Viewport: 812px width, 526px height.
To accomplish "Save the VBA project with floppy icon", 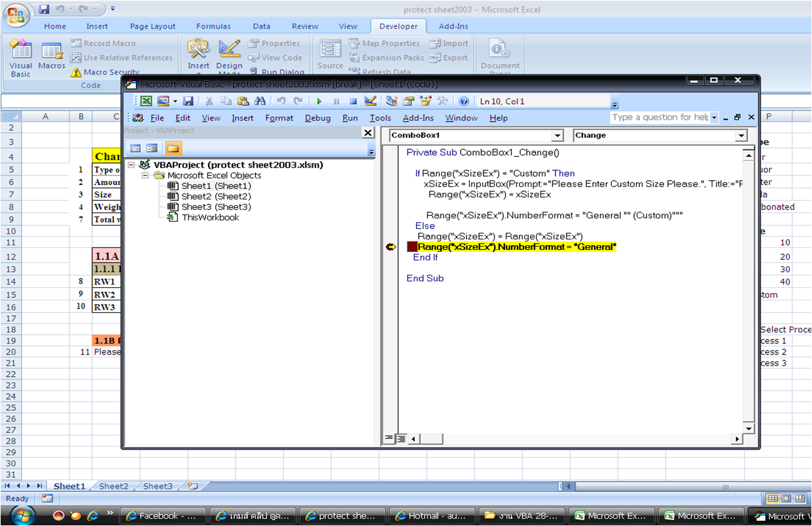I will coord(188,101).
